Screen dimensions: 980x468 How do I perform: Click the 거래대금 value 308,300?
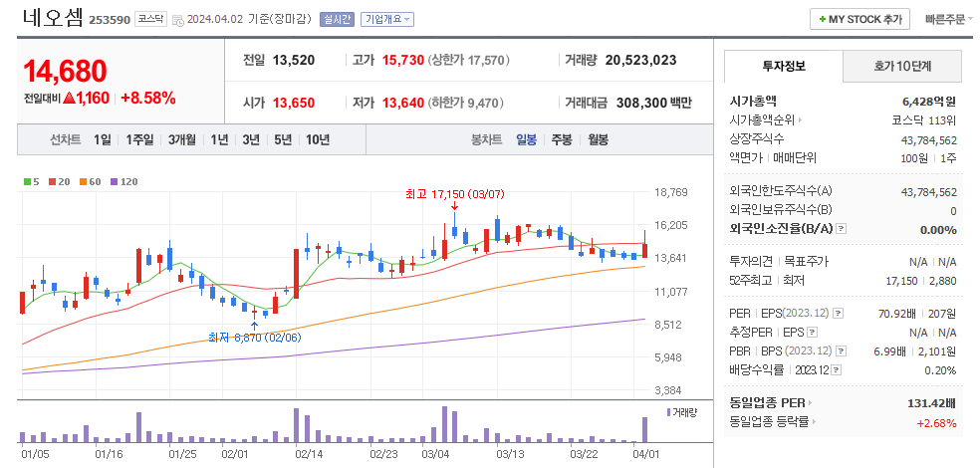[641, 104]
